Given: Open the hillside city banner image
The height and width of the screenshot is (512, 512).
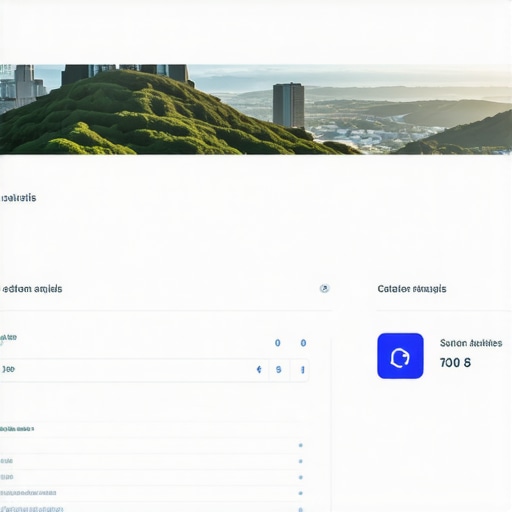Looking at the screenshot, I should point(256,109).
